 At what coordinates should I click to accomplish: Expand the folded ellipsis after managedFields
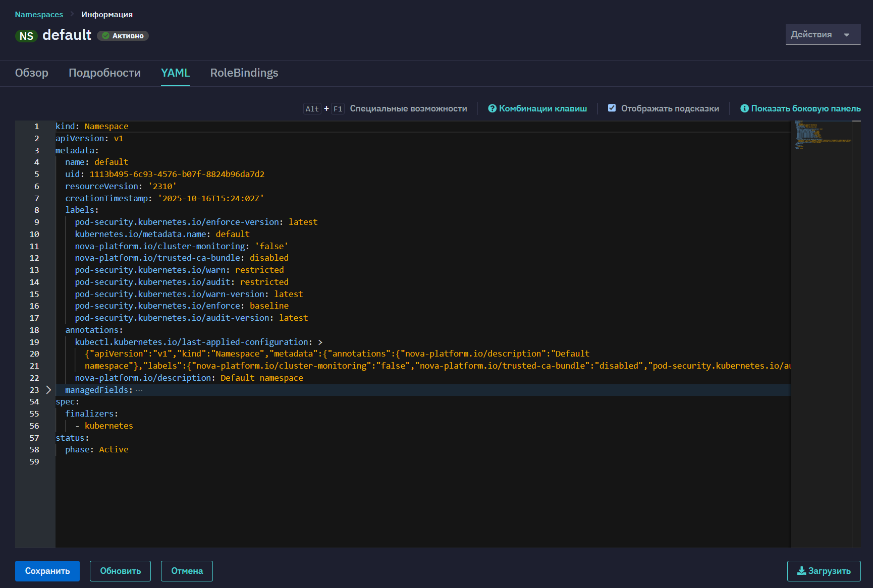click(139, 390)
